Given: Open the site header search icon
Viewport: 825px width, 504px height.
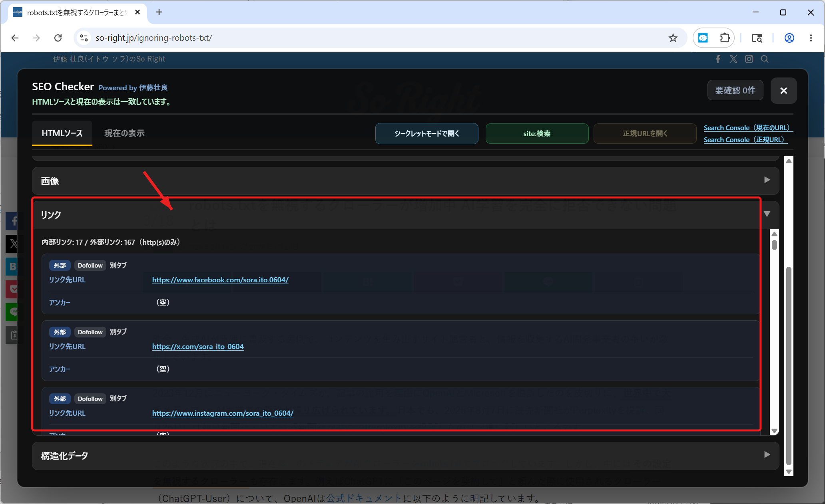Looking at the screenshot, I should (765, 59).
